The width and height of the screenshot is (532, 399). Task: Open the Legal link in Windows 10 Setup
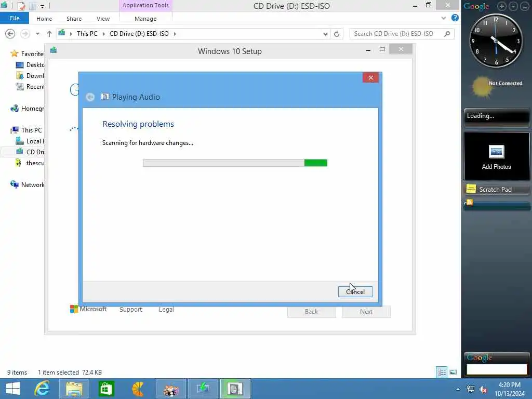tap(166, 310)
